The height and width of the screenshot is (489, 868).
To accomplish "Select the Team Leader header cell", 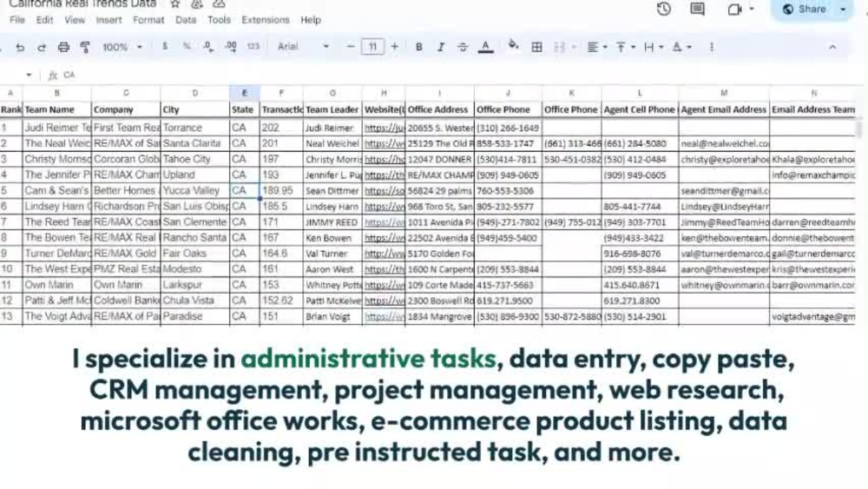I will click(332, 109).
